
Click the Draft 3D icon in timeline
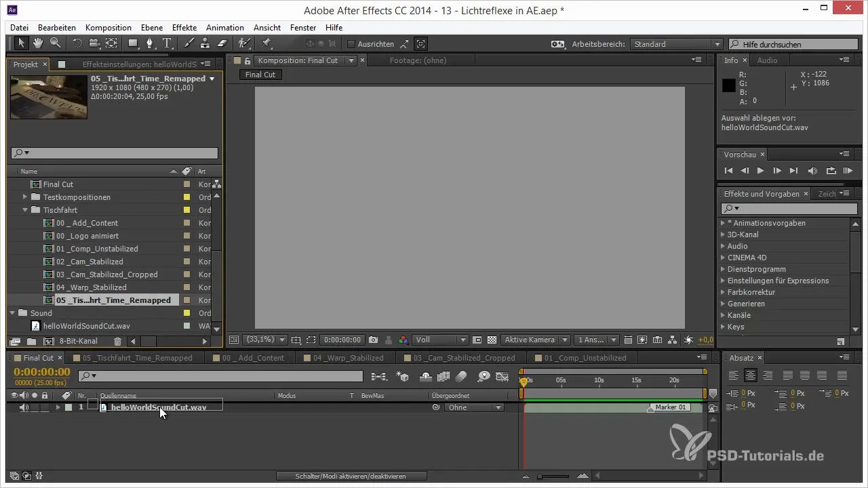(x=403, y=376)
